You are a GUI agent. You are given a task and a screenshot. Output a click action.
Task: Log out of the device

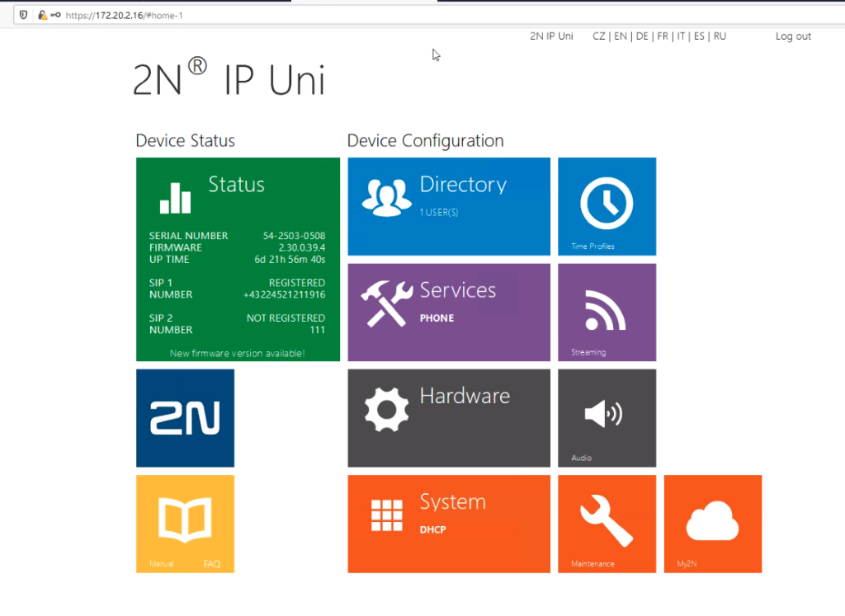tap(793, 36)
